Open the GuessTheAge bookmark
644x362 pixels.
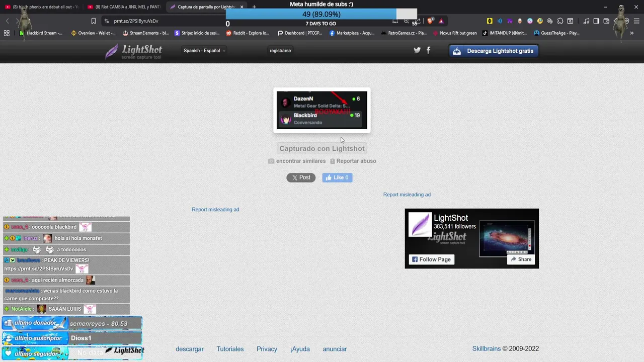click(x=557, y=33)
